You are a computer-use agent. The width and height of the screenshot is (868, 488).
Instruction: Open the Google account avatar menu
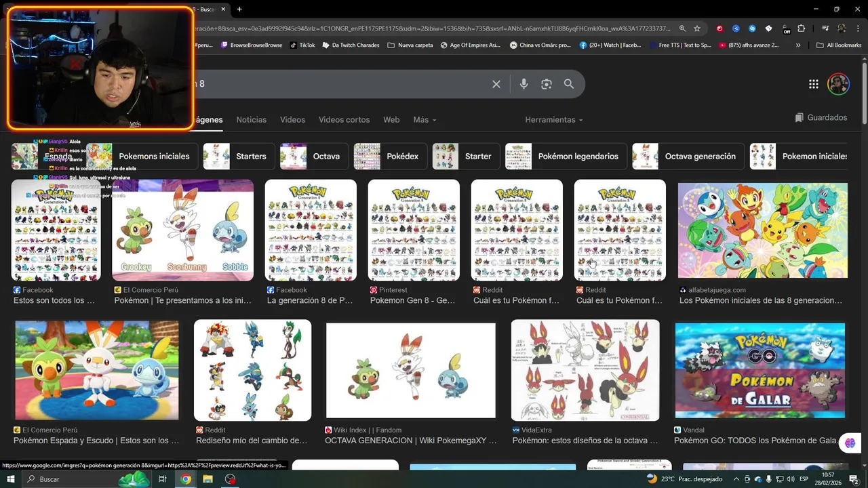point(838,84)
